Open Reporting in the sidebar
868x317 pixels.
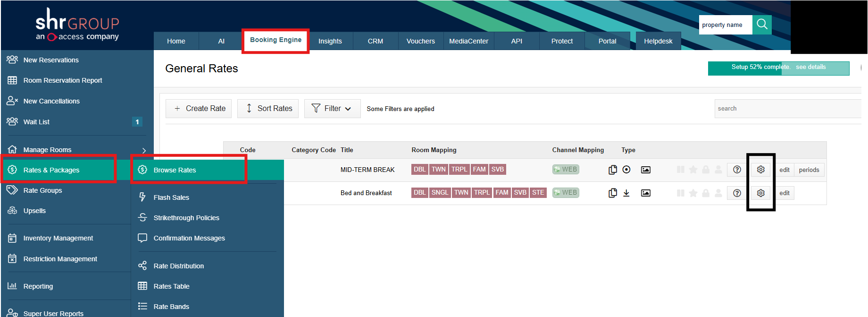(38, 286)
